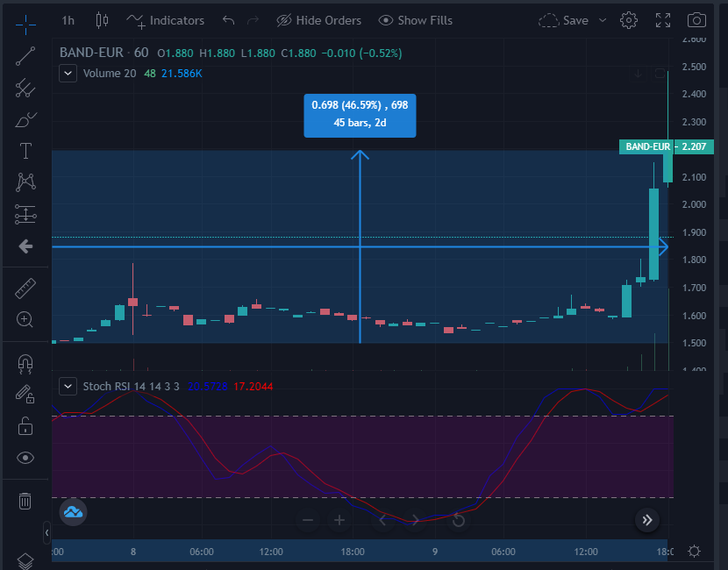
Task: Collapse the Stoch RSI indicator legend
Action: pos(68,386)
